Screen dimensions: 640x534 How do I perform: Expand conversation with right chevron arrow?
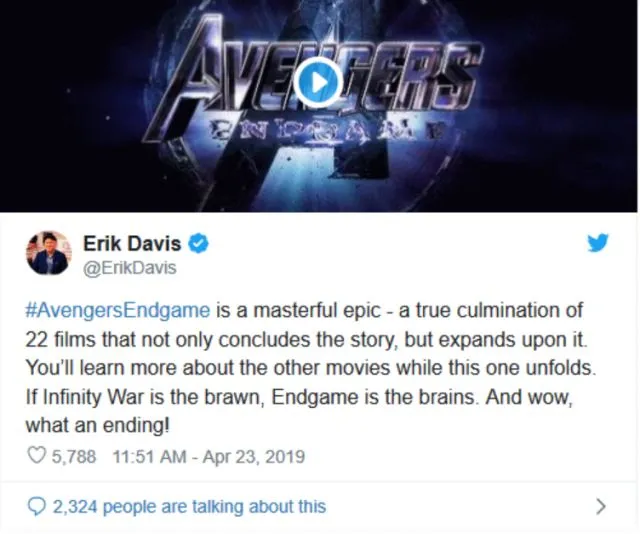click(x=600, y=507)
